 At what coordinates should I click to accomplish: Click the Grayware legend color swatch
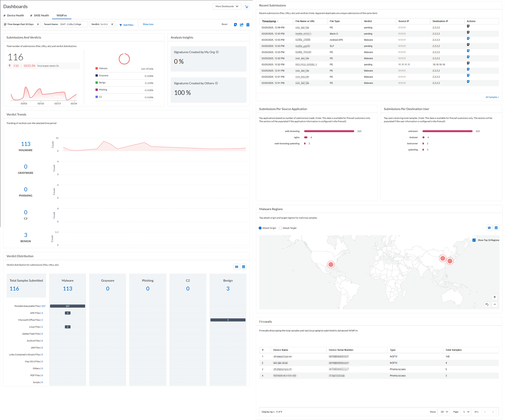click(97, 75)
